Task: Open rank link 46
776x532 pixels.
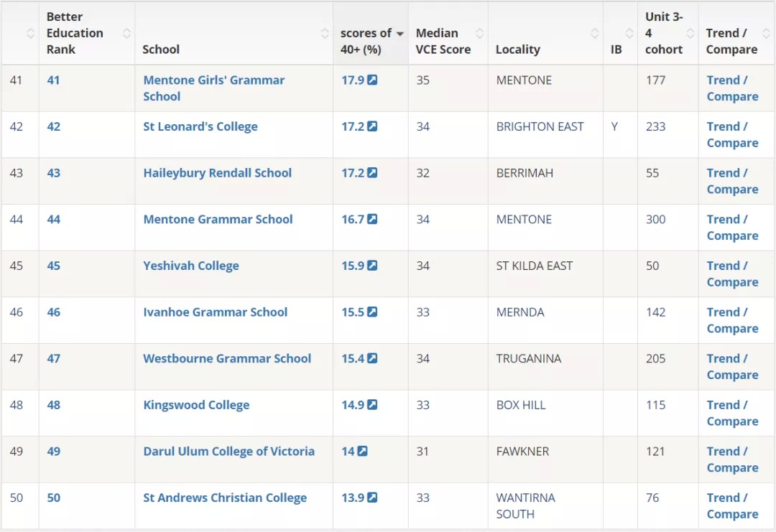Action: tap(53, 312)
